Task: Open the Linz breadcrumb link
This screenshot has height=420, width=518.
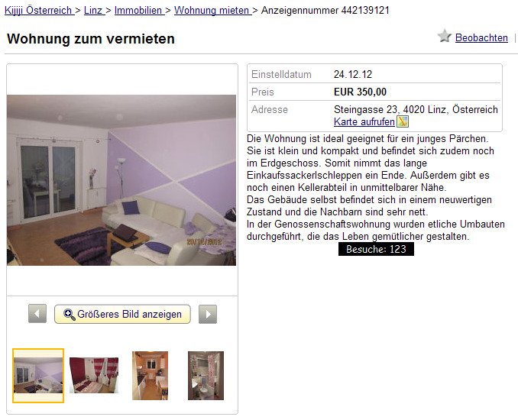Action: point(94,10)
